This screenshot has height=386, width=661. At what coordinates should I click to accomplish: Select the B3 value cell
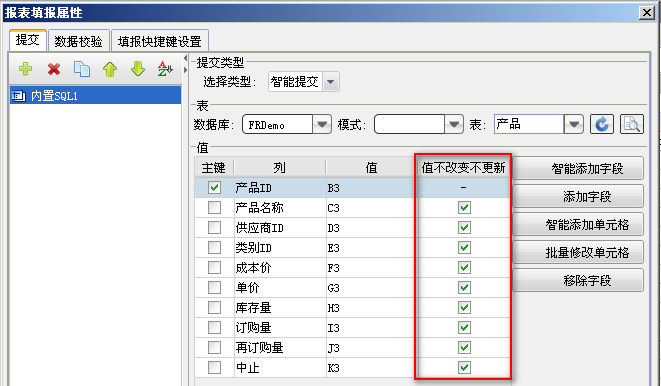point(371,188)
